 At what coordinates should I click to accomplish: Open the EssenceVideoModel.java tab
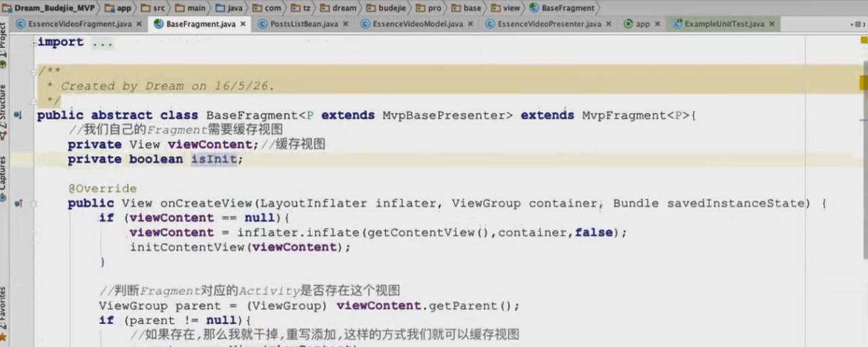418,24
